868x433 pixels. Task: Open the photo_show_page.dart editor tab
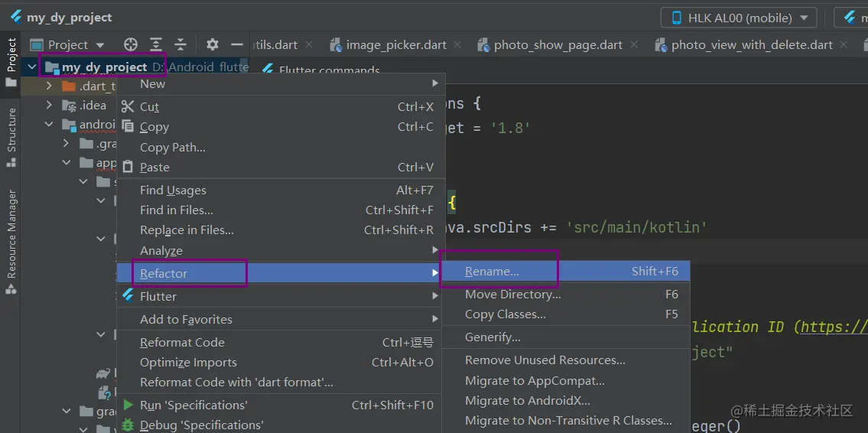tap(558, 44)
